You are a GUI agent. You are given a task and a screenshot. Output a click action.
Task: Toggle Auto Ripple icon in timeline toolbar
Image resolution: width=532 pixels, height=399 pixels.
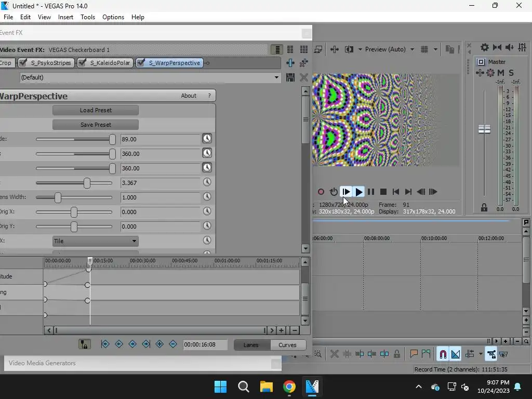point(470,354)
